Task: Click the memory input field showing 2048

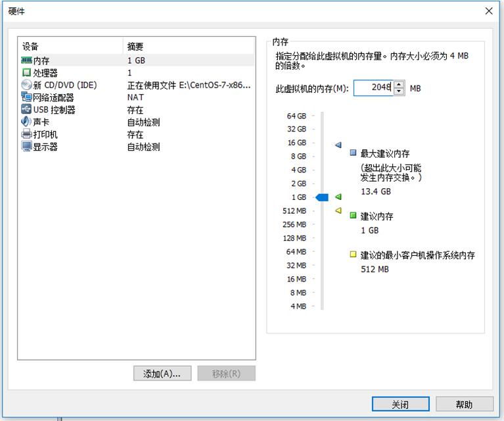Action: pyautogui.click(x=373, y=88)
